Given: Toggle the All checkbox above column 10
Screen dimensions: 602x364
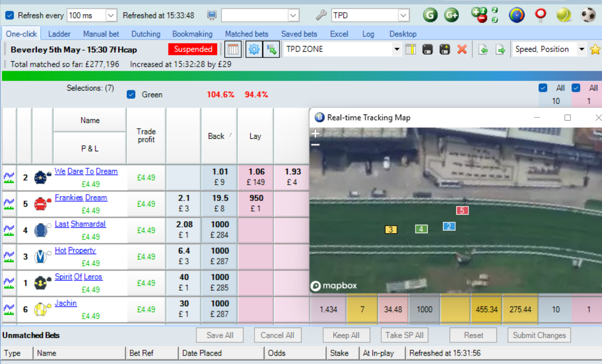Looking at the screenshot, I should coord(543,88).
